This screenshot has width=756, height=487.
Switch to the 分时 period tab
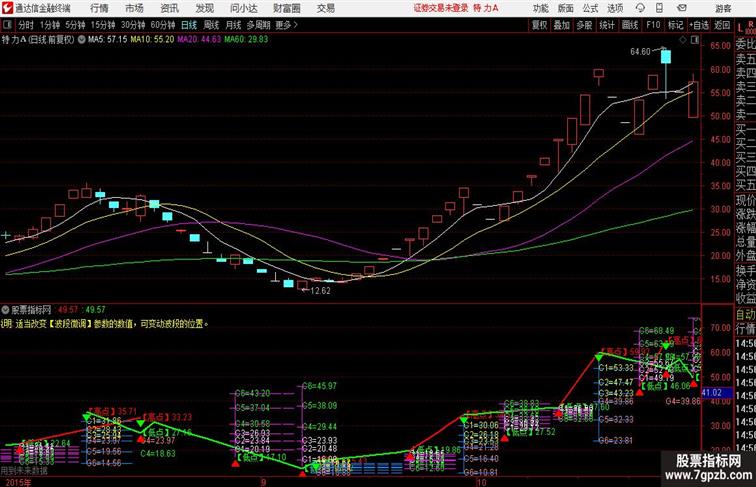(26, 25)
